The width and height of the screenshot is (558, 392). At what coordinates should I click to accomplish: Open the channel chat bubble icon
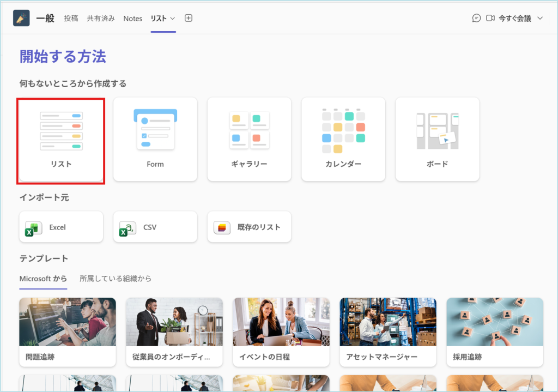click(x=476, y=18)
